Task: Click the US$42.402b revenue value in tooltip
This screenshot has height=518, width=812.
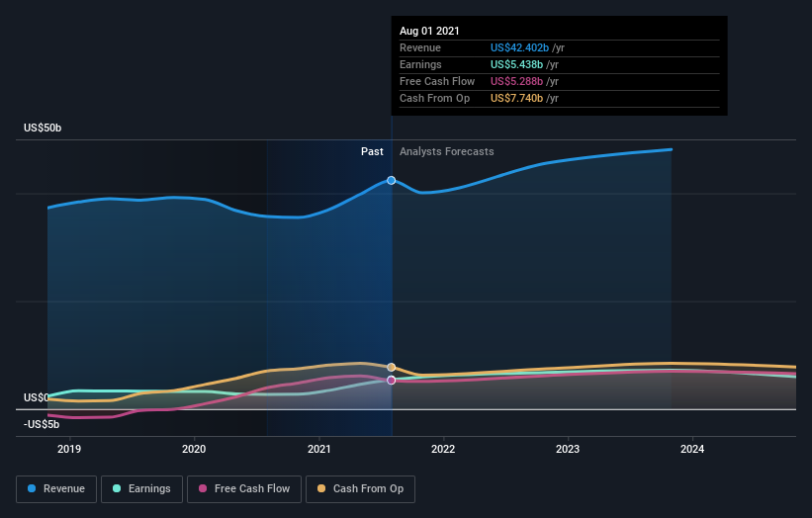Action: [520, 47]
